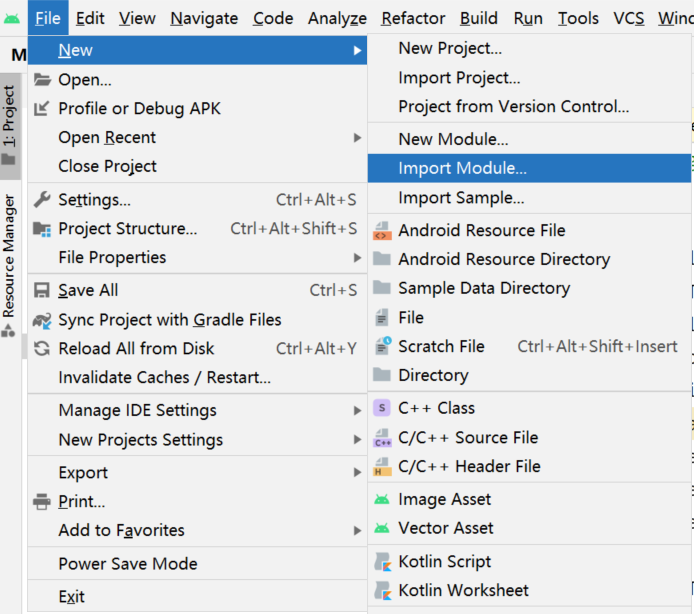Click the Open Recent label
The height and width of the screenshot is (614, 694).
(107, 138)
